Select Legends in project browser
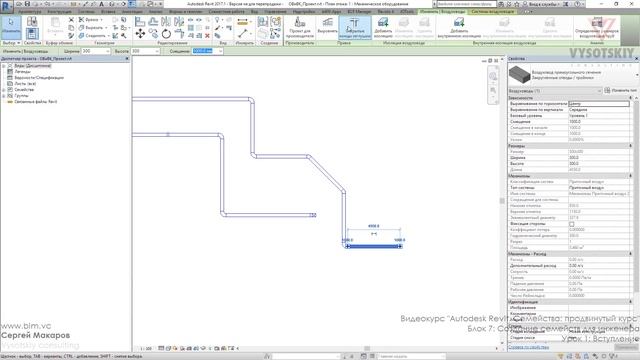640x360 pixels. pyautogui.click(x=22, y=72)
